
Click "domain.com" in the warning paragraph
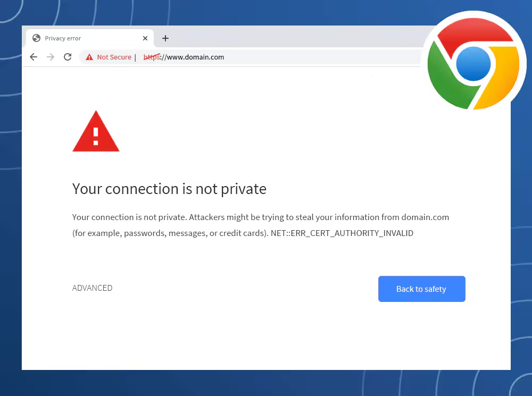pyautogui.click(x=425, y=217)
